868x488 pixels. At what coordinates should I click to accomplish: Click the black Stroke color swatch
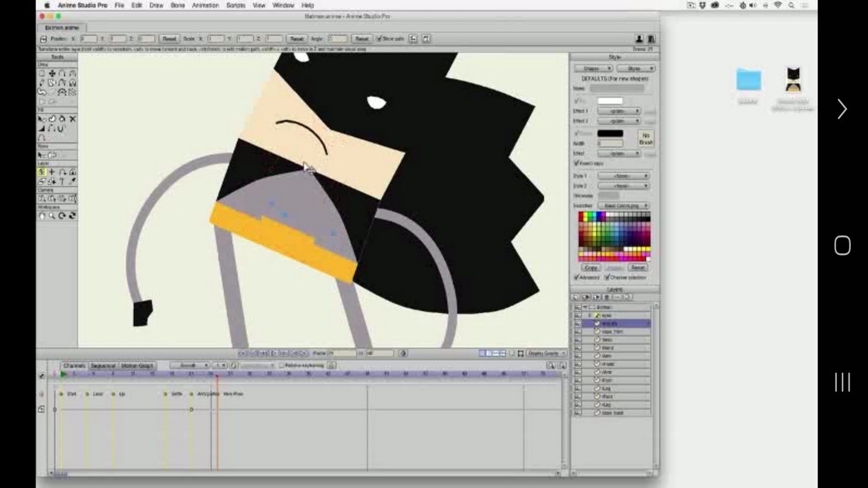pos(610,133)
